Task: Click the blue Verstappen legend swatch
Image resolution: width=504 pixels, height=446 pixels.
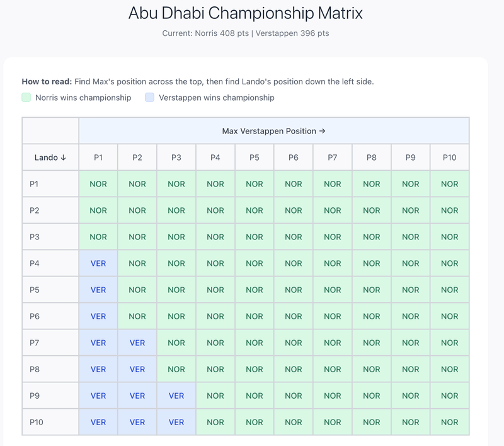Action: 149,98
